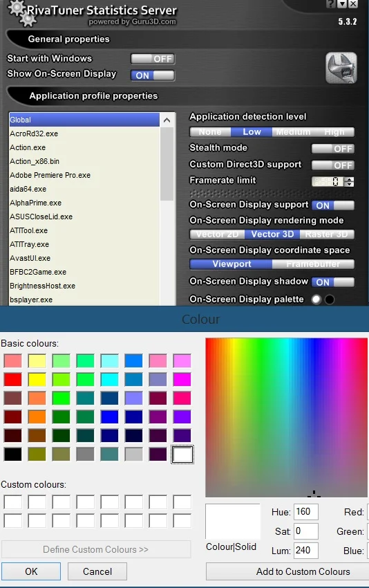Pick the pure yellow basic colour
The height and width of the screenshot is (588, 369).
tap(37, 380)
